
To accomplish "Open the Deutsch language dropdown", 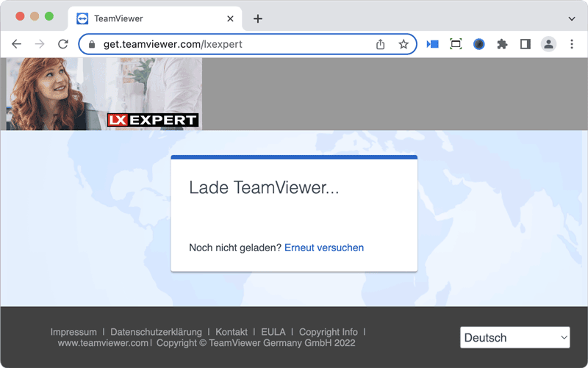I will 515,338.
